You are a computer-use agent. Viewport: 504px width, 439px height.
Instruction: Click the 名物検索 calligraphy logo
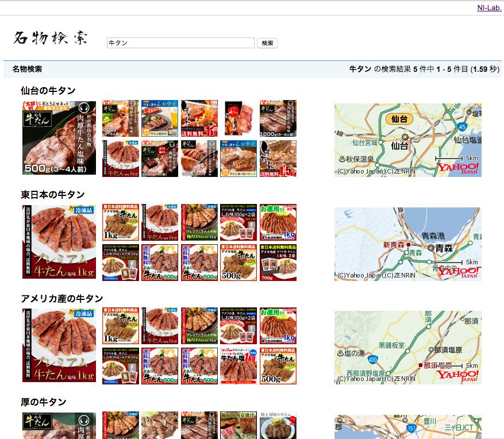click(x=50, y=37)
